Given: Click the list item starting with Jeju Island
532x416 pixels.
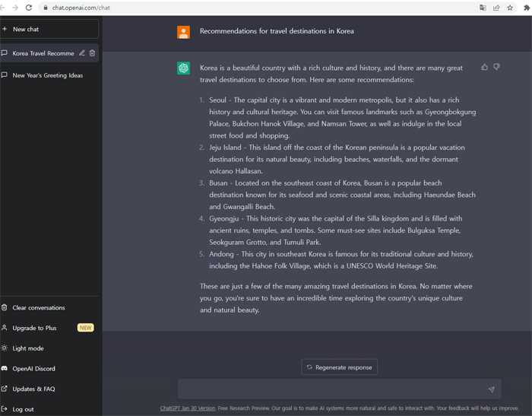Looking at the screenshot, I should (x=337, y=159).
